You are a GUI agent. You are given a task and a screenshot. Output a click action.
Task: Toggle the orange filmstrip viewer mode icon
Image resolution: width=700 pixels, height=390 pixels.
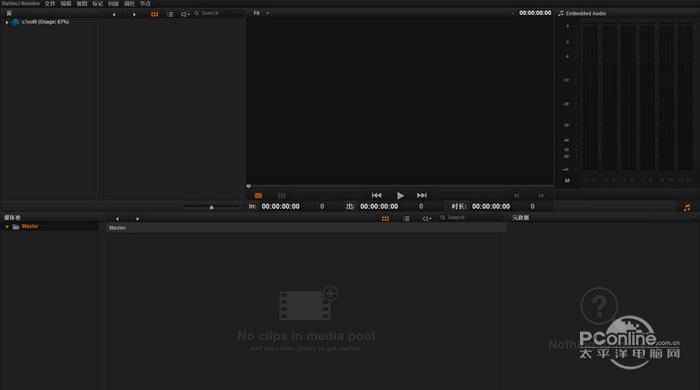coord(258,195)
